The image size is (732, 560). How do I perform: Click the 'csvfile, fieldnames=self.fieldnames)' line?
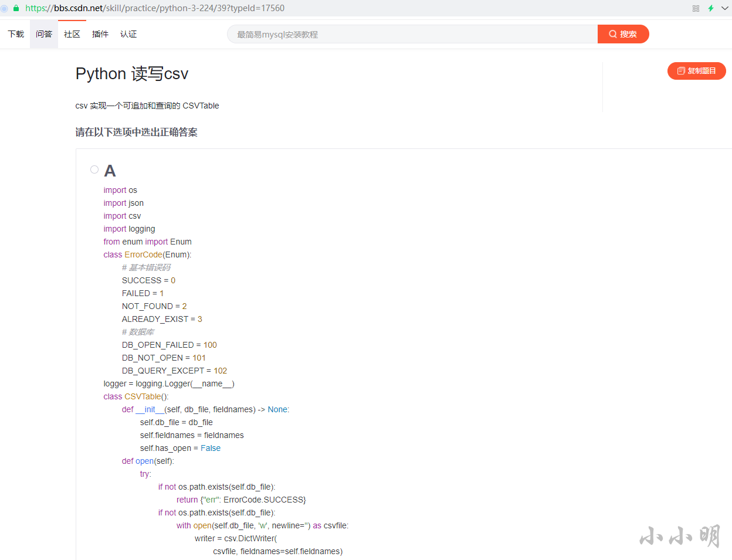[x=278, y=551]
